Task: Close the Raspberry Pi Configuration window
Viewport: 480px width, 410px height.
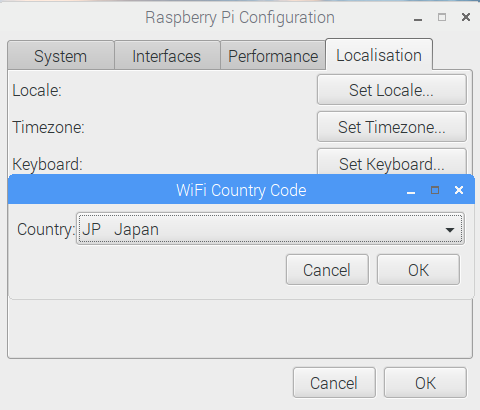Action: point(466,17)
